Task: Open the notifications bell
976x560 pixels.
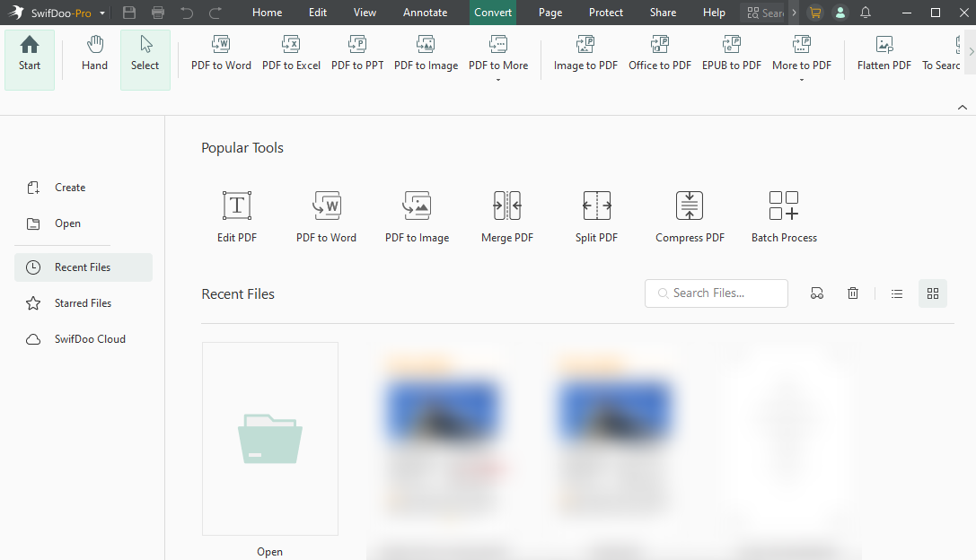Action: pos(865,13)
